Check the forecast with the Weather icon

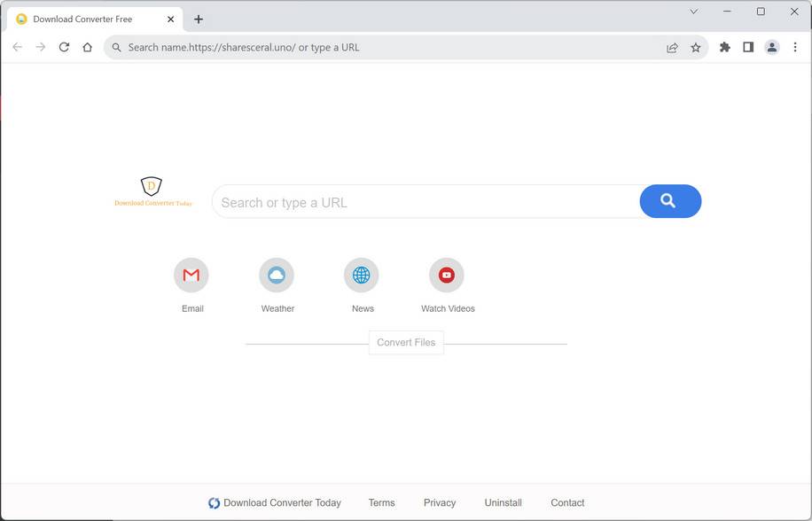[277, 275]
